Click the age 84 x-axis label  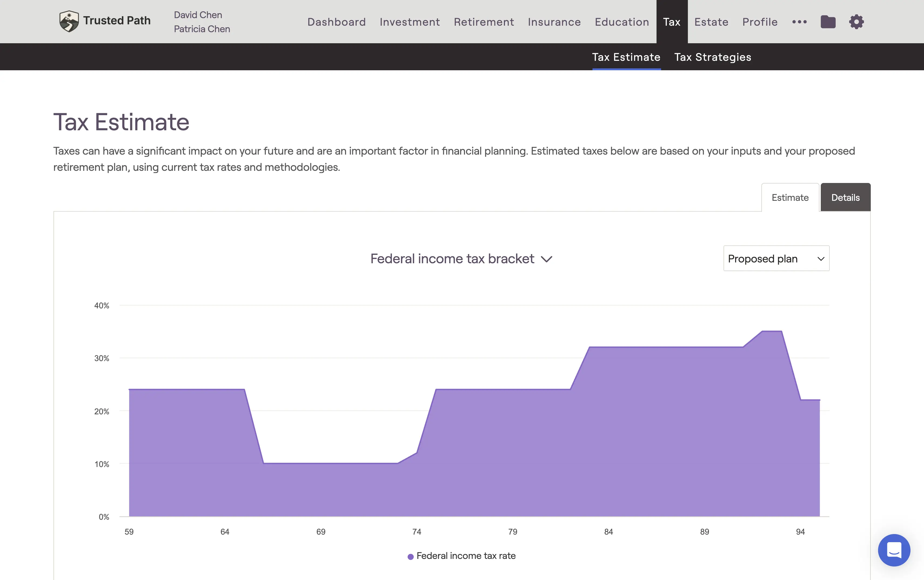pos(608,532)
